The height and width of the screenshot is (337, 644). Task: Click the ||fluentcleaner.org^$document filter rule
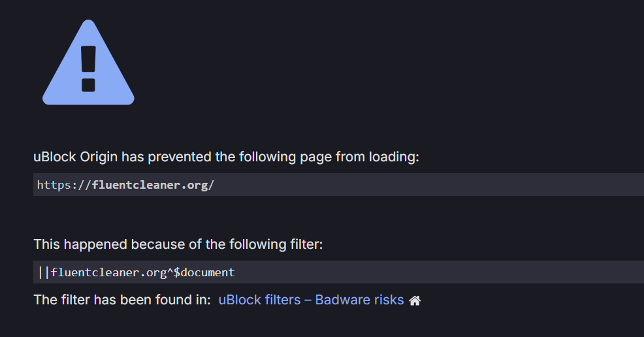click(136, 272)
